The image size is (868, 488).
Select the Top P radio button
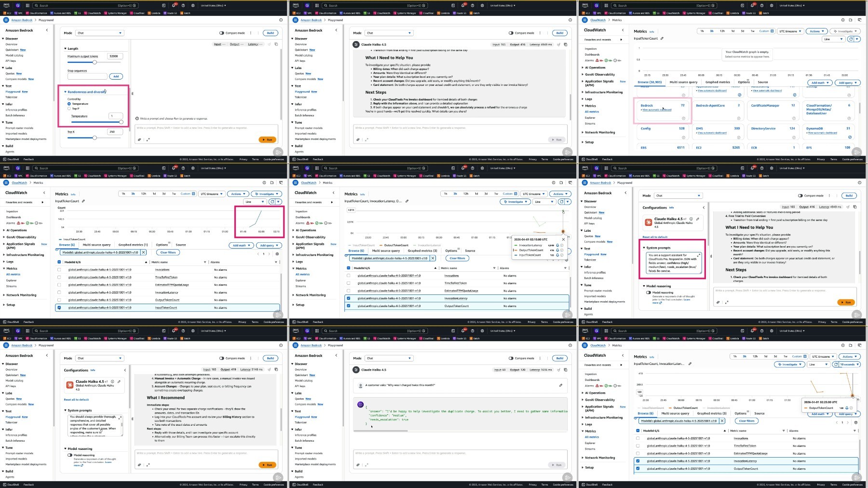(69, 109)
